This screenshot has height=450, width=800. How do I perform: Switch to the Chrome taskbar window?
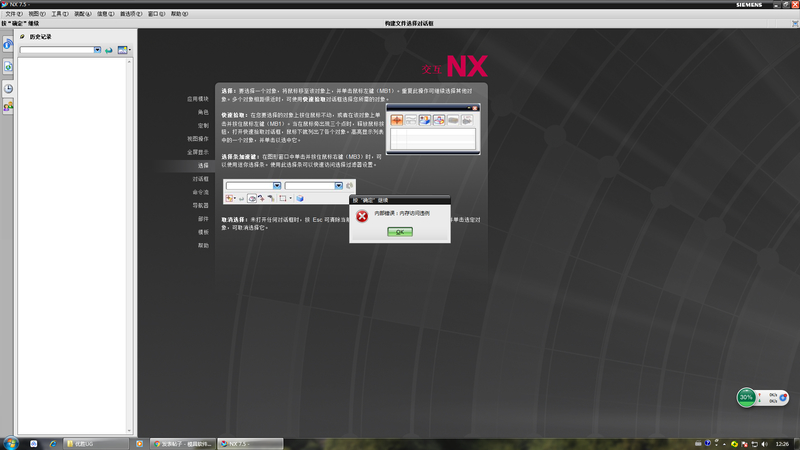point(183,444)
